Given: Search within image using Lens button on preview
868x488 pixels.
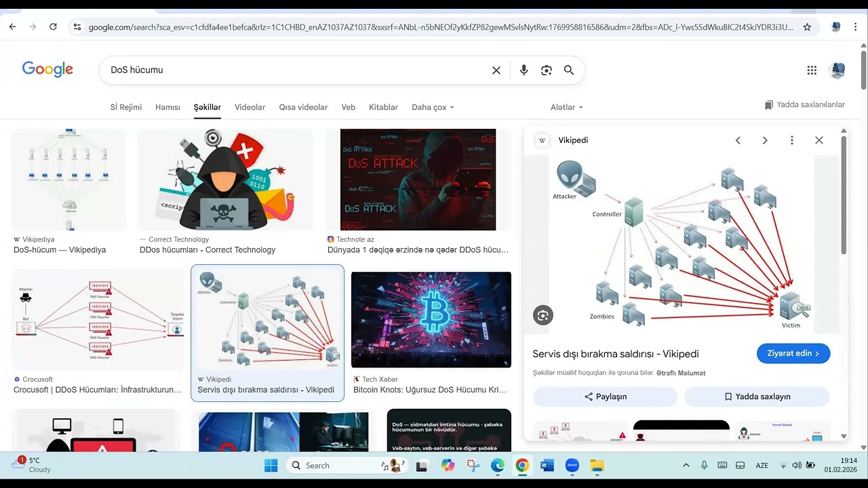Looking at the screenshot, I should point(542,315).
